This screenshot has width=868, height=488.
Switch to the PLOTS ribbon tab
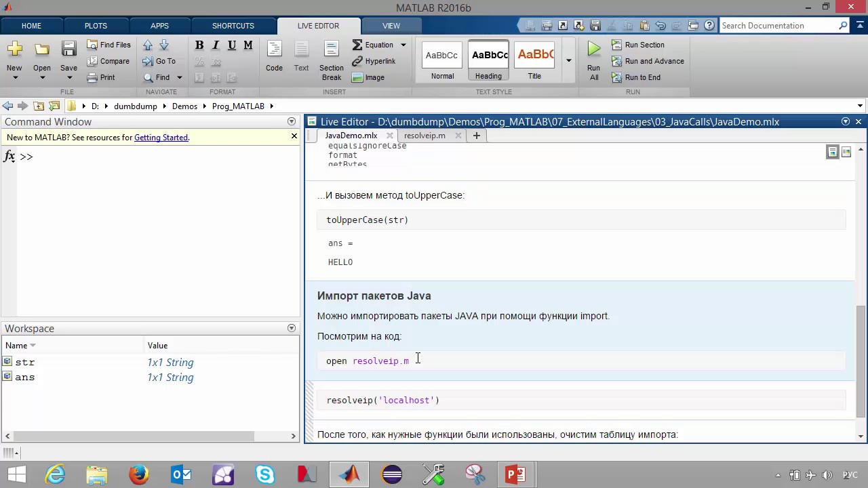pos(96,26)
